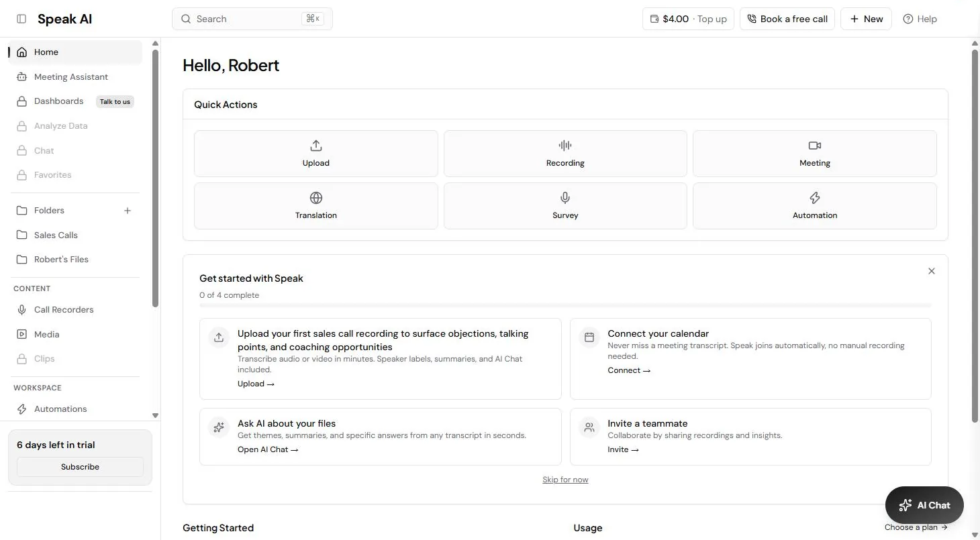The height and width of the screenshot is (540, 980).
Task: Click the Invite arrow link
Action: pos(623,449)
